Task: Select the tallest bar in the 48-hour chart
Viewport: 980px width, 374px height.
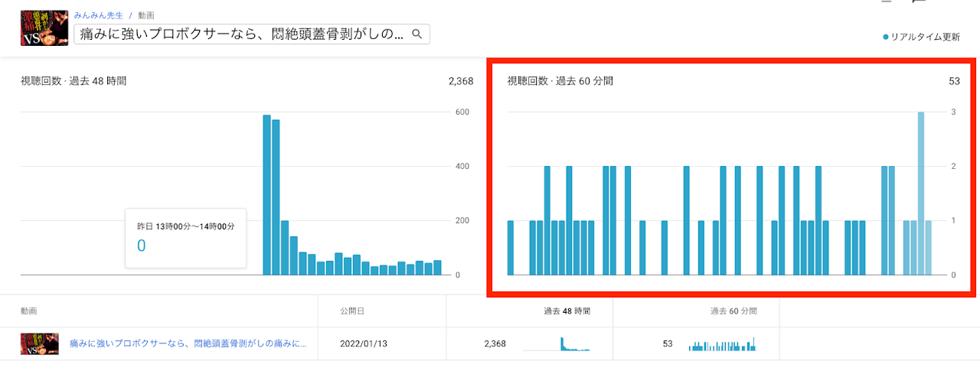Action: 266,194
